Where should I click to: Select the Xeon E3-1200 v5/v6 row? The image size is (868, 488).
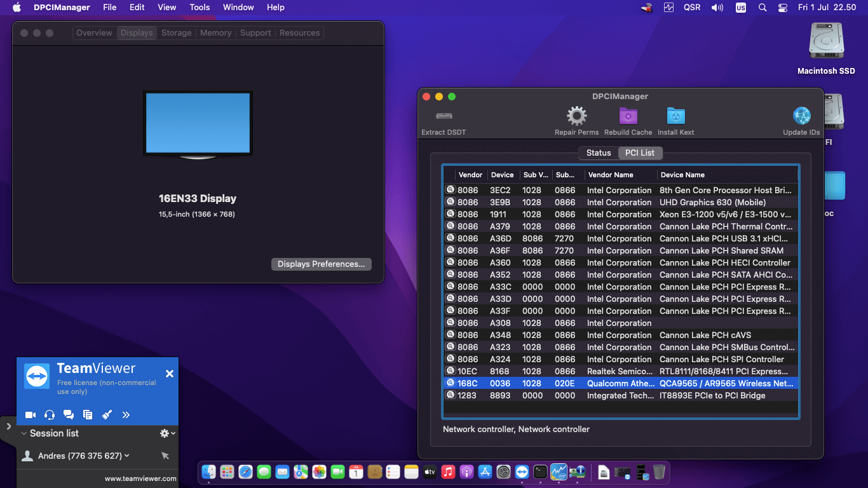[620, 214]
